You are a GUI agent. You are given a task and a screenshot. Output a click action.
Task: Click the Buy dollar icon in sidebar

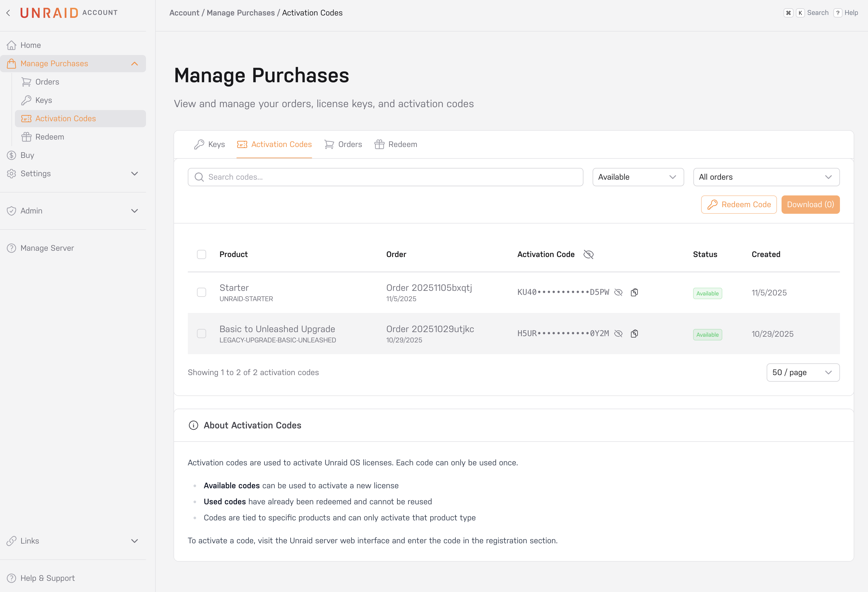coord(11,155)
